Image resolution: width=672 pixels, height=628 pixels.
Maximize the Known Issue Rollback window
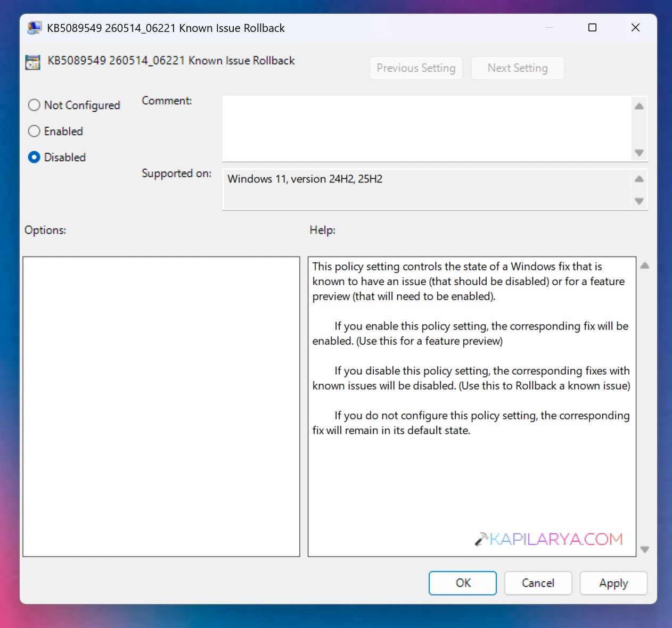tap(592, 28)
